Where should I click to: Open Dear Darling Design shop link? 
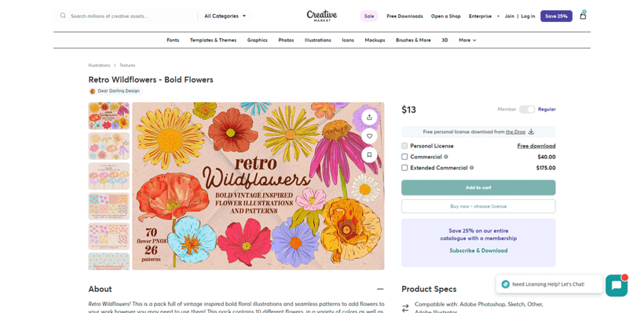pyautogui.click(x=118, y=91)
